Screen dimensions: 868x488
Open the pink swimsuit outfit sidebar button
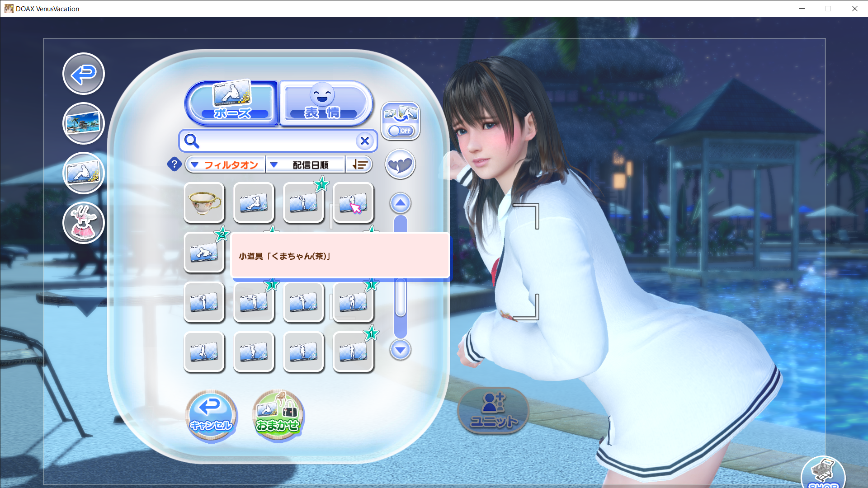coord(84,223)
